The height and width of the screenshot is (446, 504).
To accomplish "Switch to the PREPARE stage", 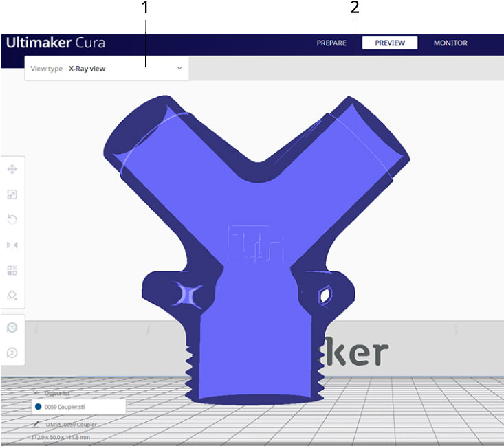I will pos(331,43).
